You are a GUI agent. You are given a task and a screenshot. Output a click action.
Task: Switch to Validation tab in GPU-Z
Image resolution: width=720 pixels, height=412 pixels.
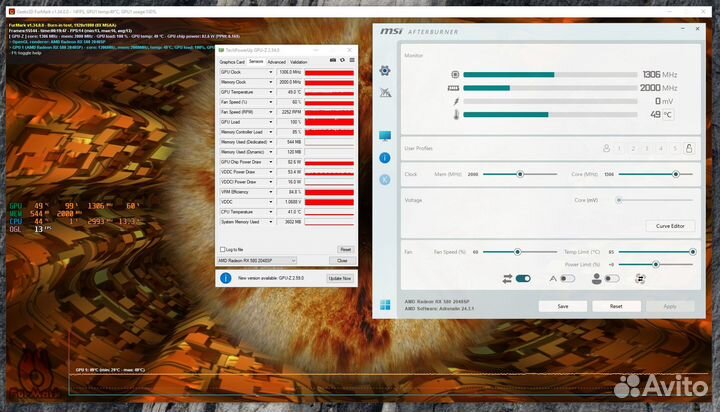[x=298, y=62]
